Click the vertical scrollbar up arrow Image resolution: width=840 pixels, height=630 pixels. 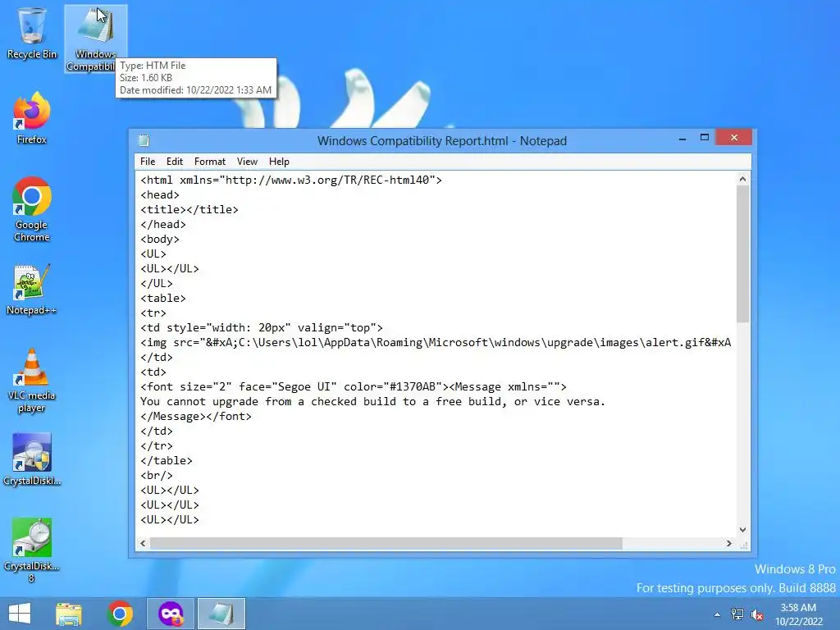pos(742,179)
